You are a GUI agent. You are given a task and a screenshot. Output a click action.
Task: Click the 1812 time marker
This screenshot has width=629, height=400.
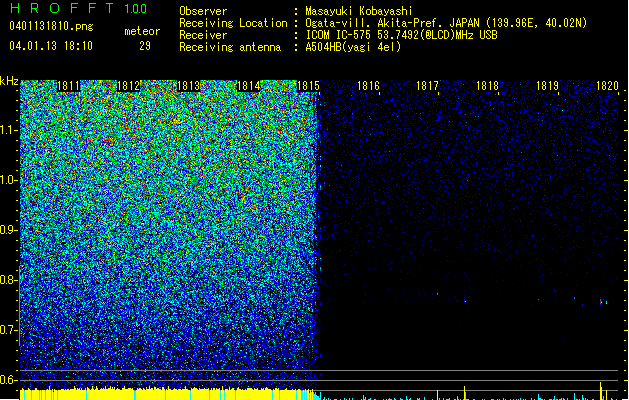(128, 86)
